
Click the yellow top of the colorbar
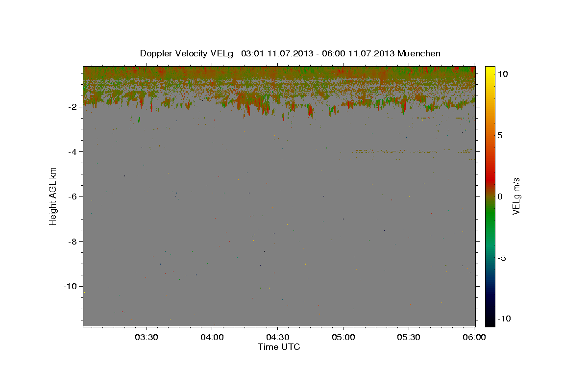pyautogui.click(x=490, y=70)
